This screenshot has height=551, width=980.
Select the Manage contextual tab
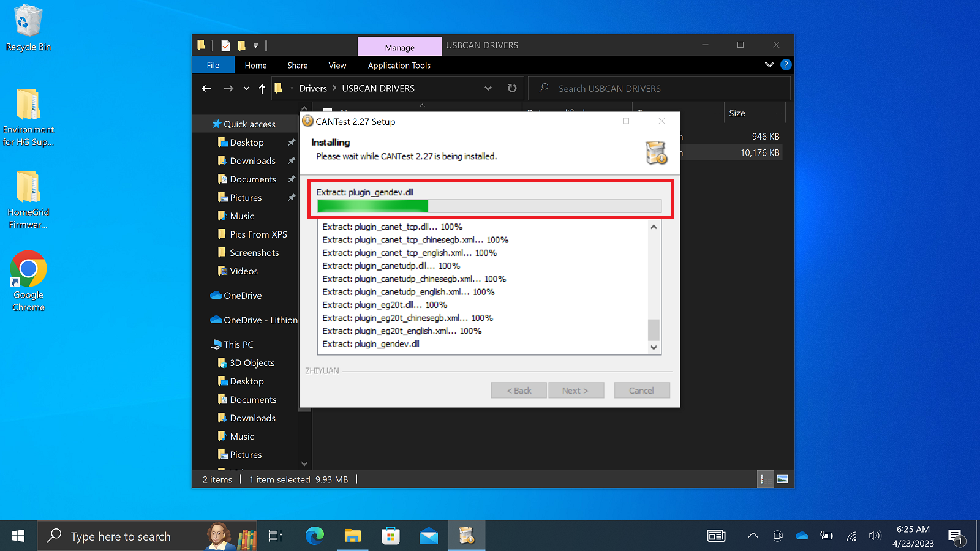[x=400, y=47]
